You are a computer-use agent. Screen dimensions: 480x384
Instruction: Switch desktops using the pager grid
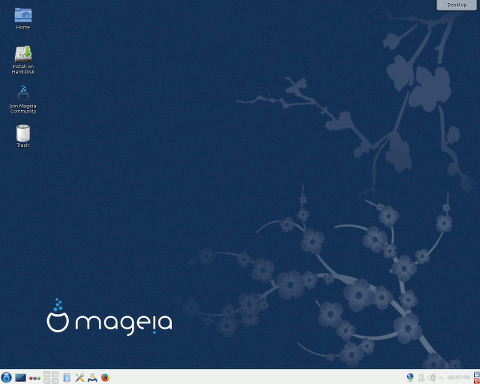tap(51, 378)
